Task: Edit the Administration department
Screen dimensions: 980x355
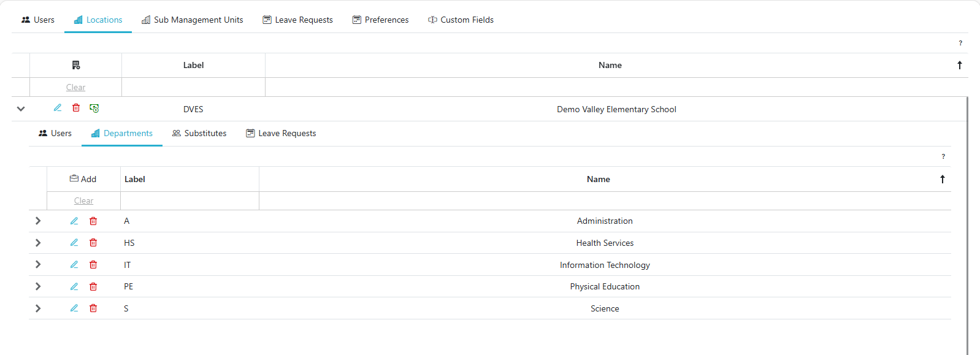Action: 74,221
